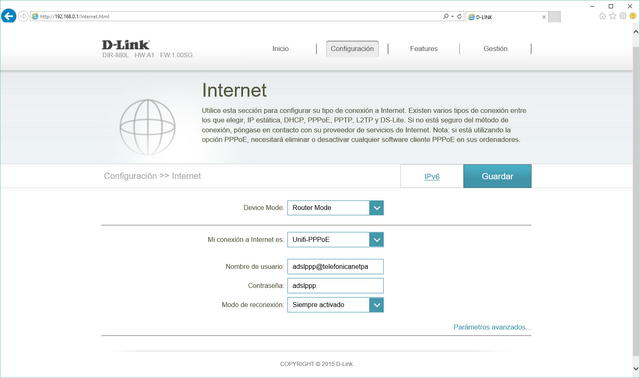The image size is (640, 378).
Task: Click the scrollbar down arrow
Action: point(636,369)
